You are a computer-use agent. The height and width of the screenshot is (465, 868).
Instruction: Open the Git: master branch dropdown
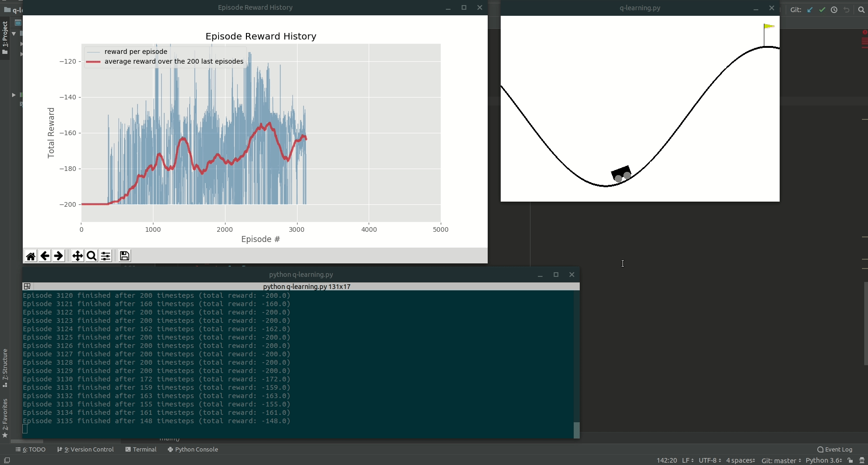coord(781,460)
